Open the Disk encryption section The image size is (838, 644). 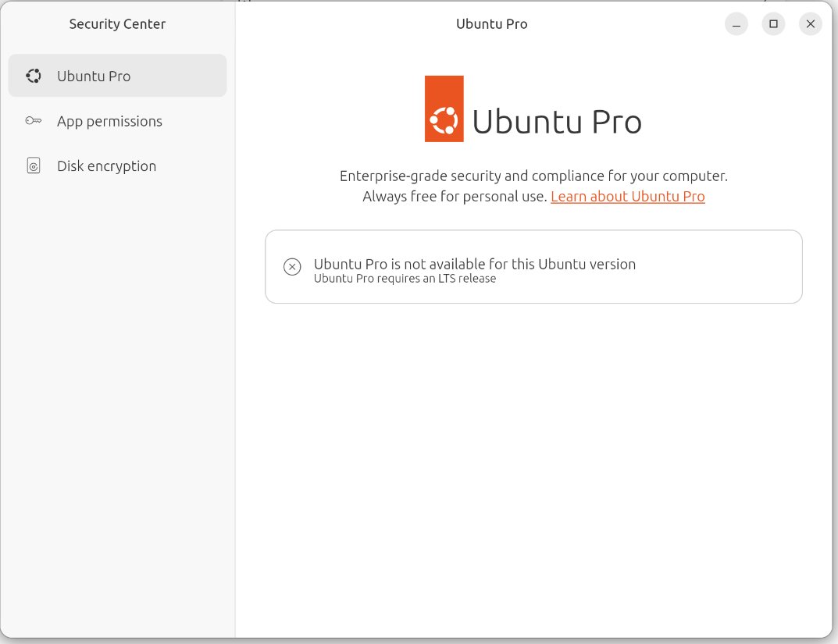point(117,165)
